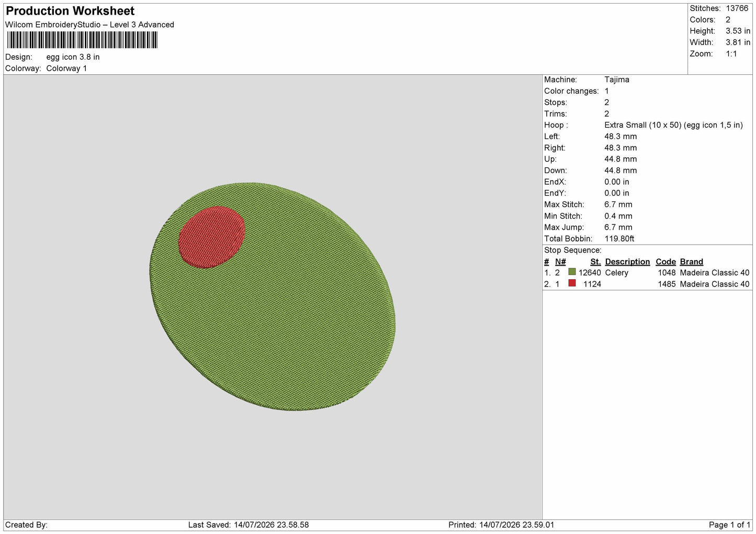Select the Celery green color swatch
This screenshot has height=534, width=756.
coord(572,272)
